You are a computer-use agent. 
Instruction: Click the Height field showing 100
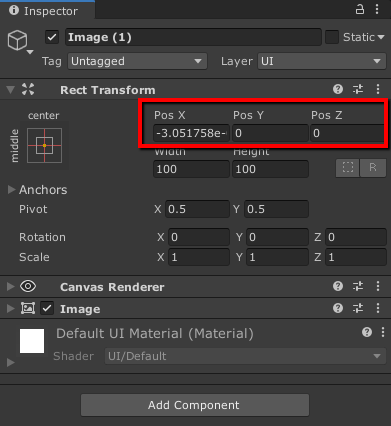pos(270,169)
